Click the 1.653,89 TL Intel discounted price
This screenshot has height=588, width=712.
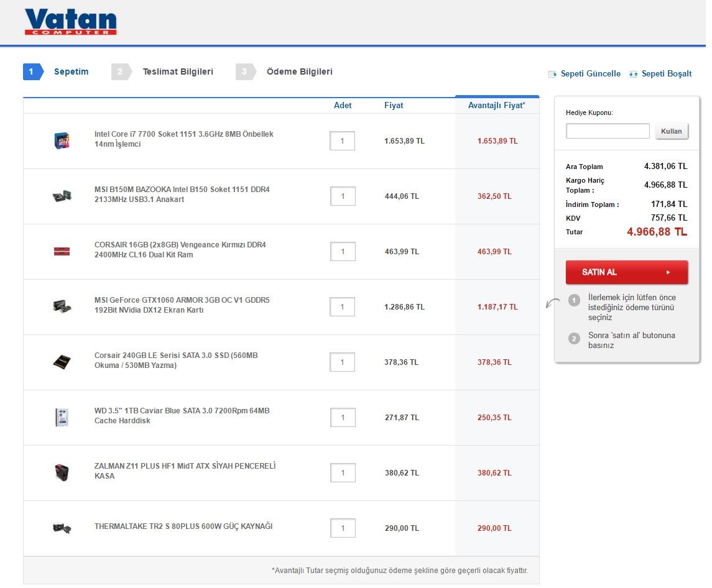(x=497, y=140)
